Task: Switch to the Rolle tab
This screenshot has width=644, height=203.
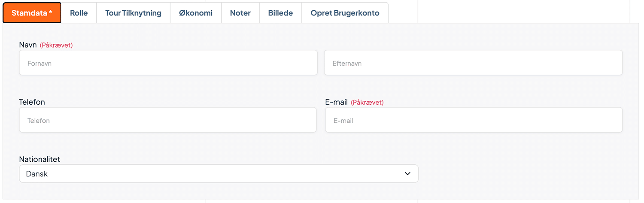Action: [x=79, y=13]
